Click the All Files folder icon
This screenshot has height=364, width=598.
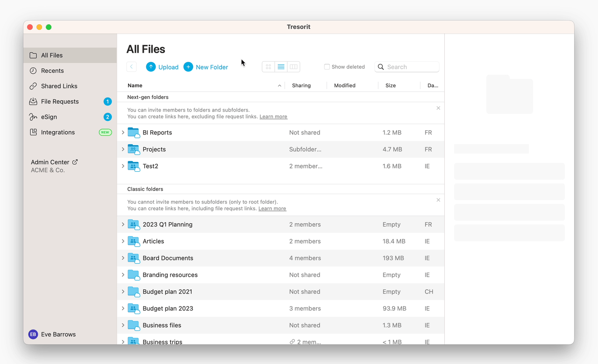pos(33,55)
